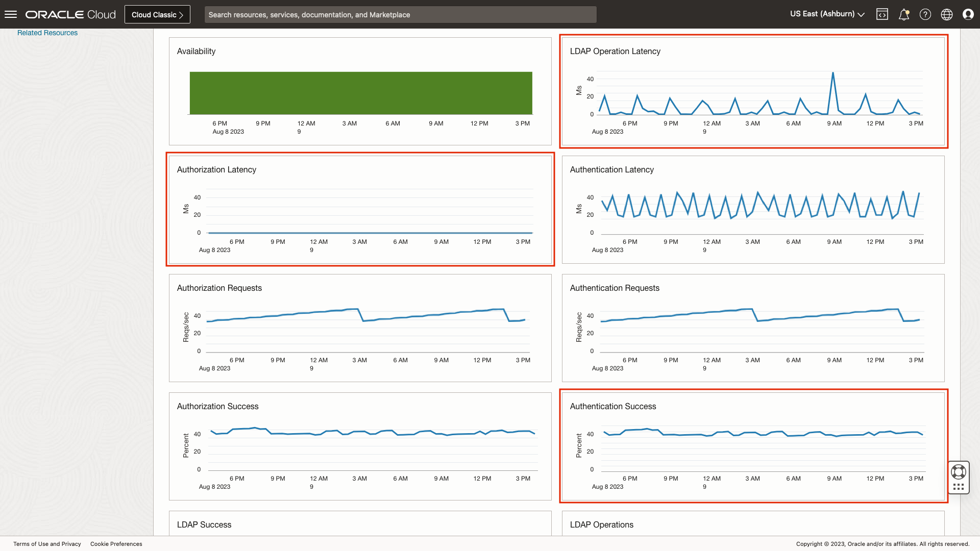Open the hamburger navigation menu
Viewport: 980px width, 551px height.
(x=11, y=14)
